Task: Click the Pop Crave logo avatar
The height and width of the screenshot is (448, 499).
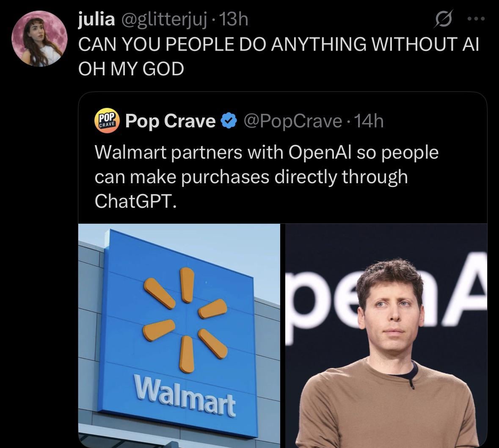Action: 107,121
